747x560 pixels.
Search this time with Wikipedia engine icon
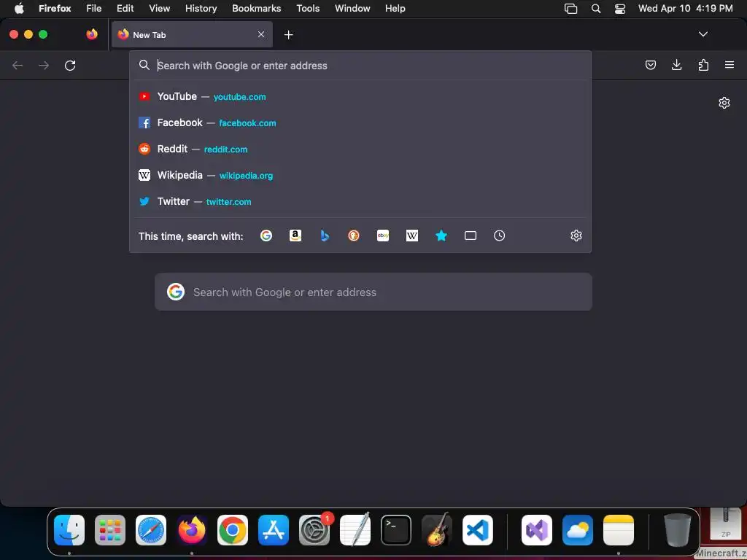pyautogui.click(x=412, y=236)
